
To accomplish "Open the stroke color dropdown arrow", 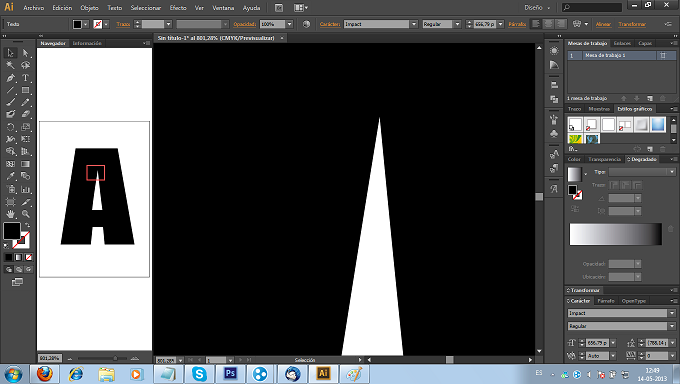I will pos(106,24).
